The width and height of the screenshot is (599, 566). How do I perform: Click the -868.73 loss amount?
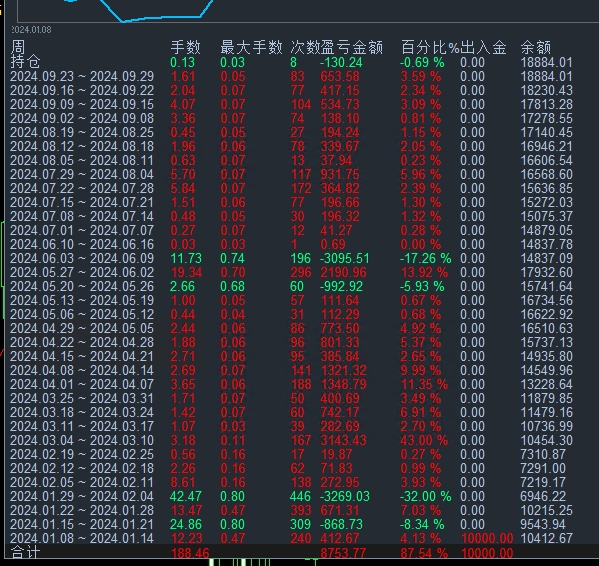coord(341,524)
